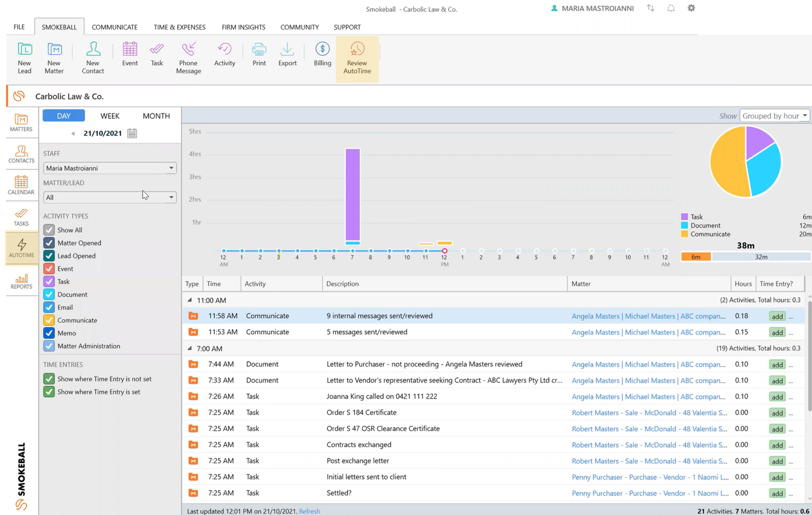This screenshot has height=515, width=812.
Task: Uncheck Lead Opened checkbox
Action: [x=49, y=256]
